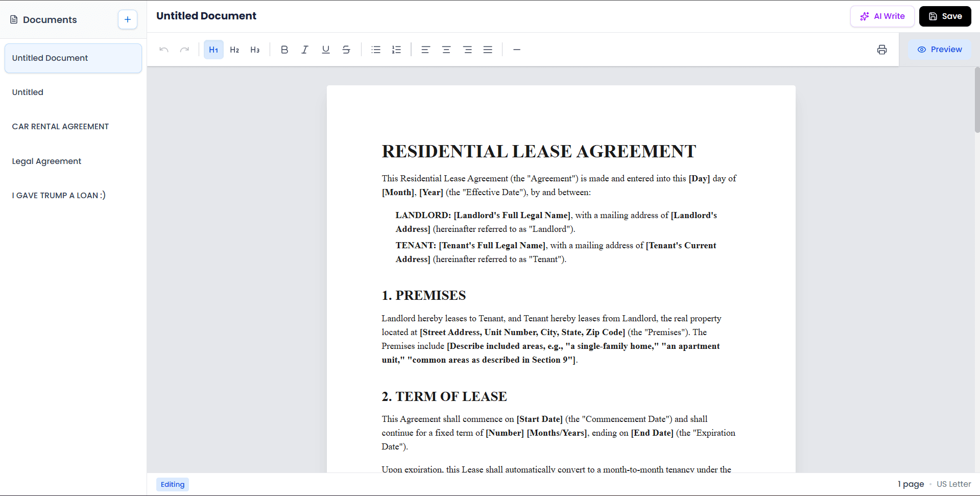This screenshot has width=980, height=496.
Task: Toggle underline formatting
Action: [x=325, y=50]
